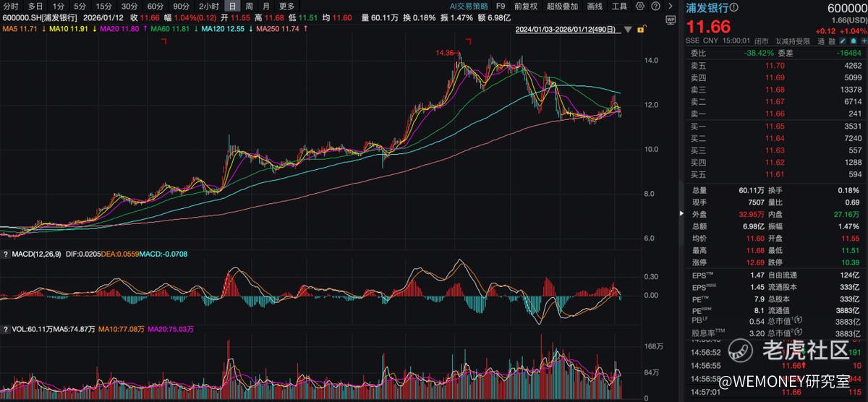
Task: Click the date range 2024/01/03-2026/01/12 link
Action: point(568,30)
